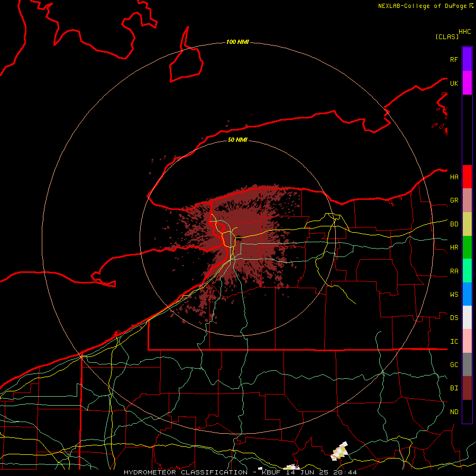Click the 'HHC' product code text
Image resolution: width=476 pixels, height=476 pixels.
pos(464,32)
